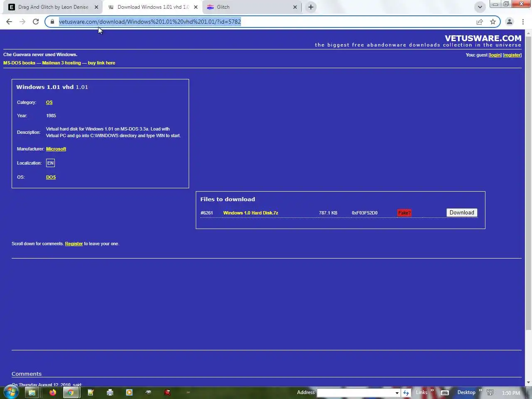Close the Glitch tab
This screenshot has height=399, width=532.
(x=295, y=7)
